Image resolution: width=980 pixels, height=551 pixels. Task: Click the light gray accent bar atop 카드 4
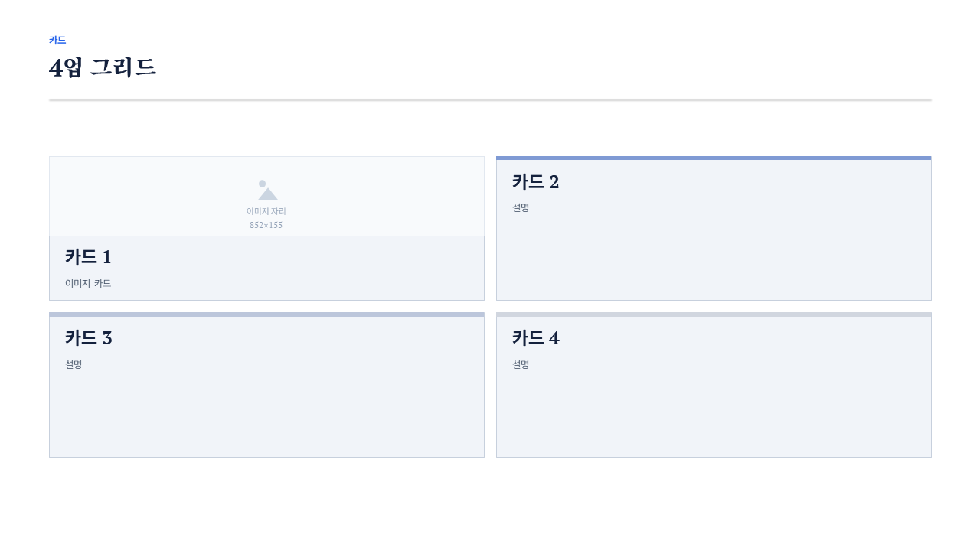[x=714, y=315]
